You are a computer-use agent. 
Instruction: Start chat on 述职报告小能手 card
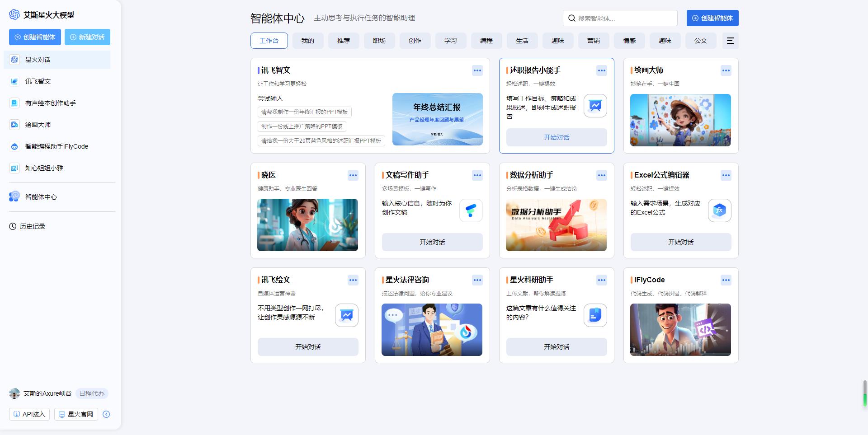pyautogui.click(x=557, y=137)
